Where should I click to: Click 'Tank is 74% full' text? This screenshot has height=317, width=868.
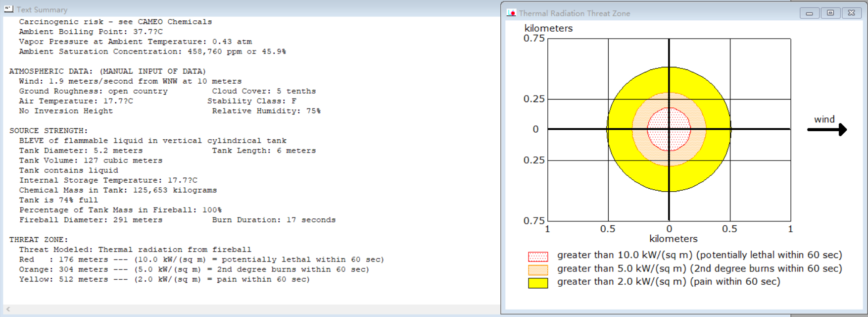click(x=58, y=200)
